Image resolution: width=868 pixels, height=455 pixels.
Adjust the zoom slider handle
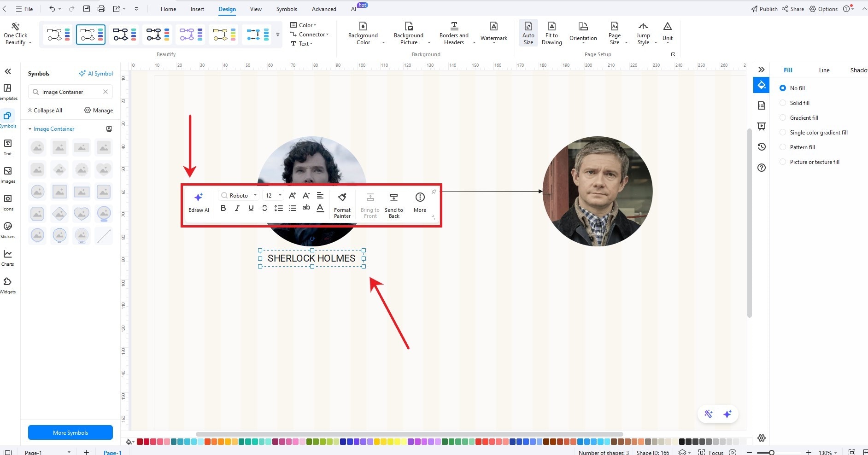[771, 452]
